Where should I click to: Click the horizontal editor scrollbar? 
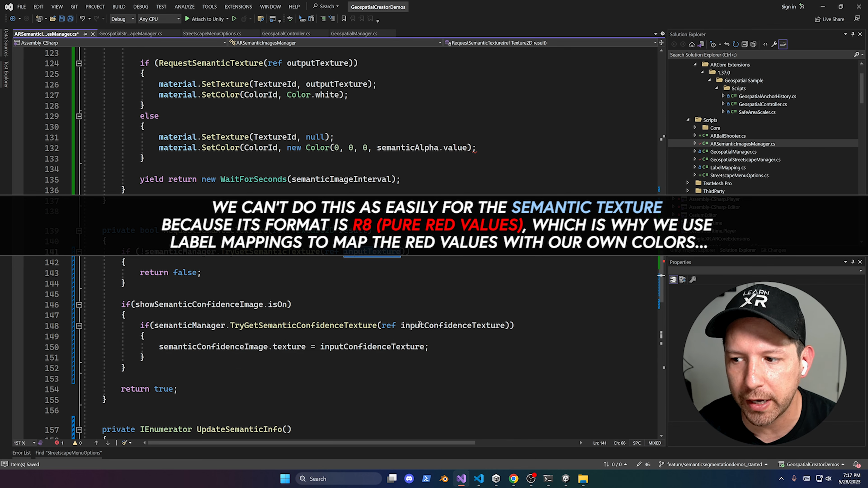pos(311,443)
